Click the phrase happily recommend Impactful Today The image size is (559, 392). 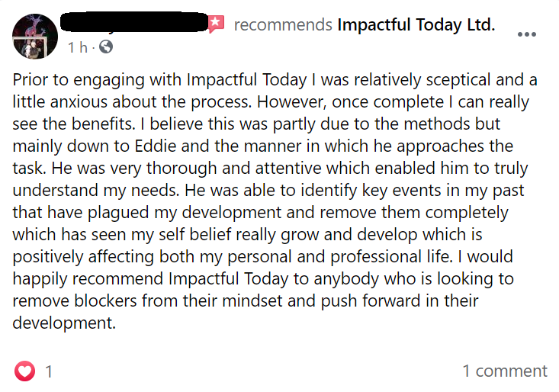(150, 279)
